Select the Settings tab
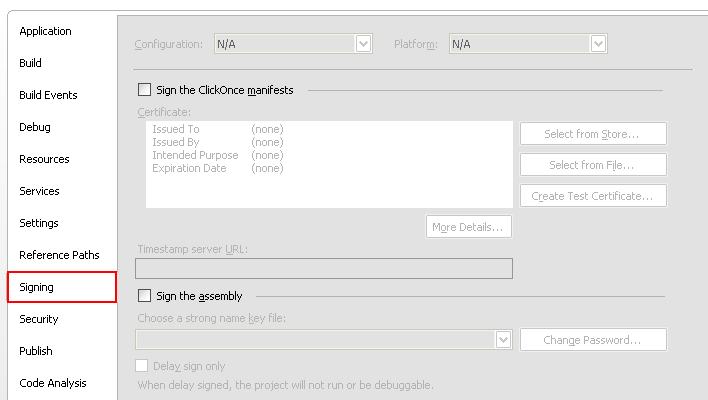The width and height of the screenshot is (708, 400). (39, 223)
